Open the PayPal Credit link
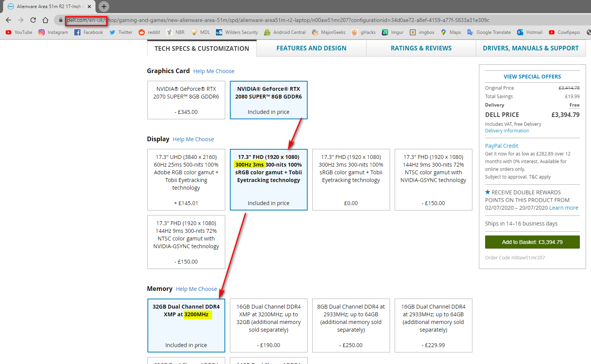 coord(502,146)
